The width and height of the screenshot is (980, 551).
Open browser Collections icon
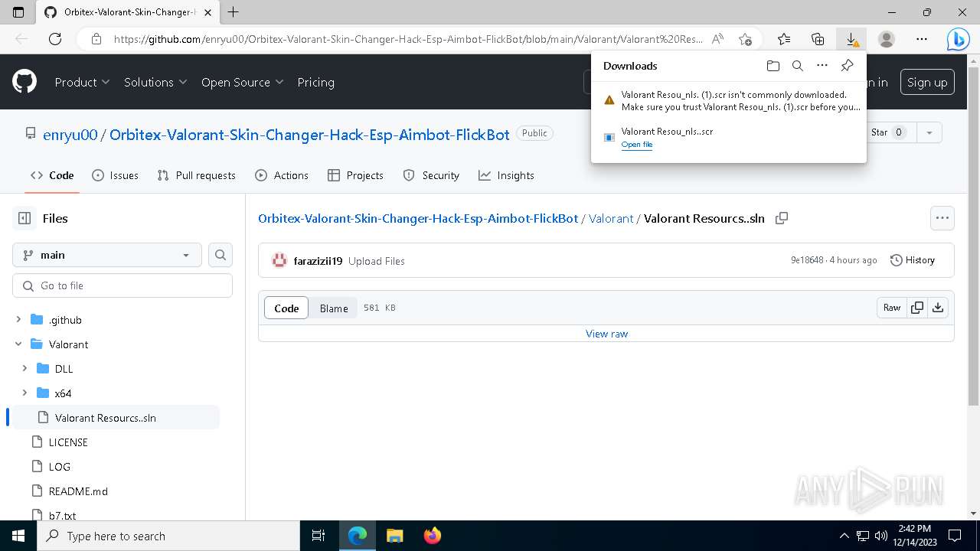(818, 39)
